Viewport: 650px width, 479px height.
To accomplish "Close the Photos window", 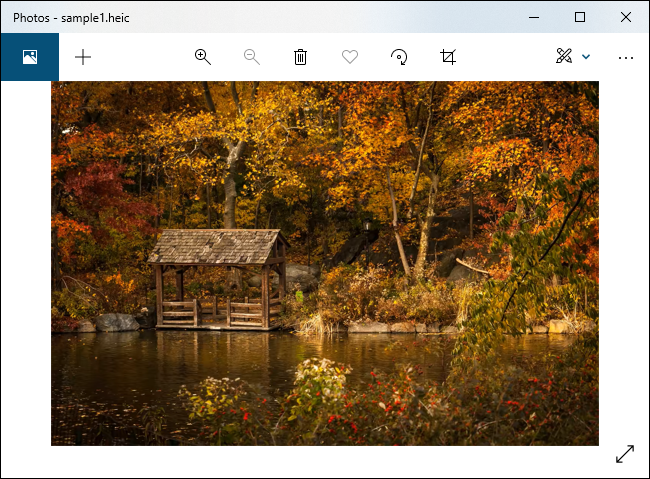I will tap(626, 17).
